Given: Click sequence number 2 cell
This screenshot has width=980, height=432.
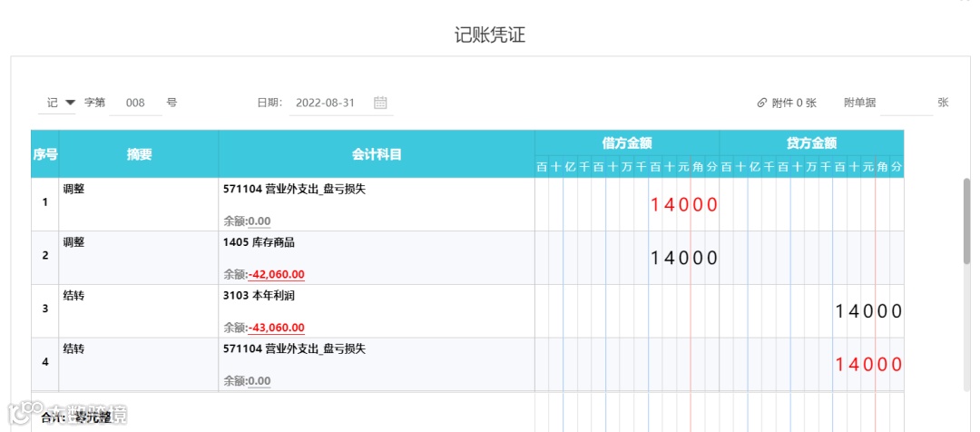Looking at the screenshot, I should point(45,256).
